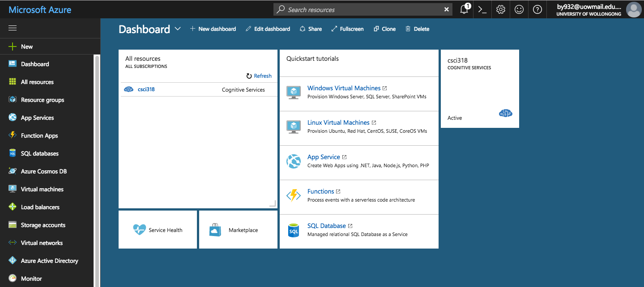This screenshot has width=644, height=287.
Task: Click cognitive services brain icon on csci318 tile
Action: pyautogui.click(x=506, y=114)
